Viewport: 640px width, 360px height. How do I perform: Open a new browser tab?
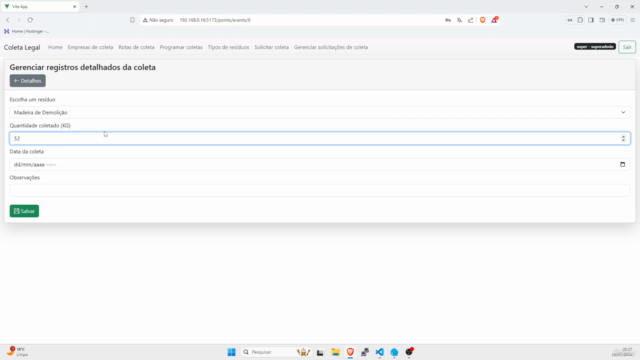86,7
